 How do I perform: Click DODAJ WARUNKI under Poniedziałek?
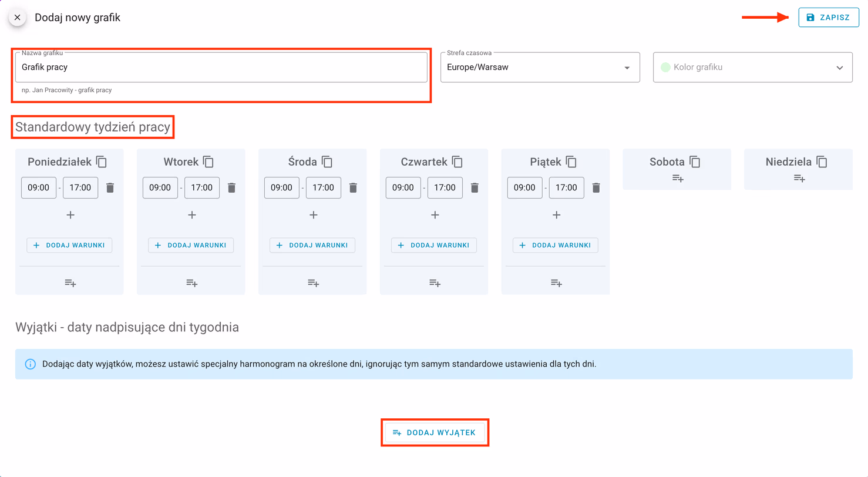[x=69, y=246]
